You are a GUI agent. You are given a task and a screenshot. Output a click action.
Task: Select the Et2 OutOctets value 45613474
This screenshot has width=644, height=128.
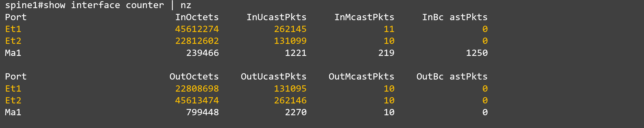pyautogui.click(x=197, y=100)
